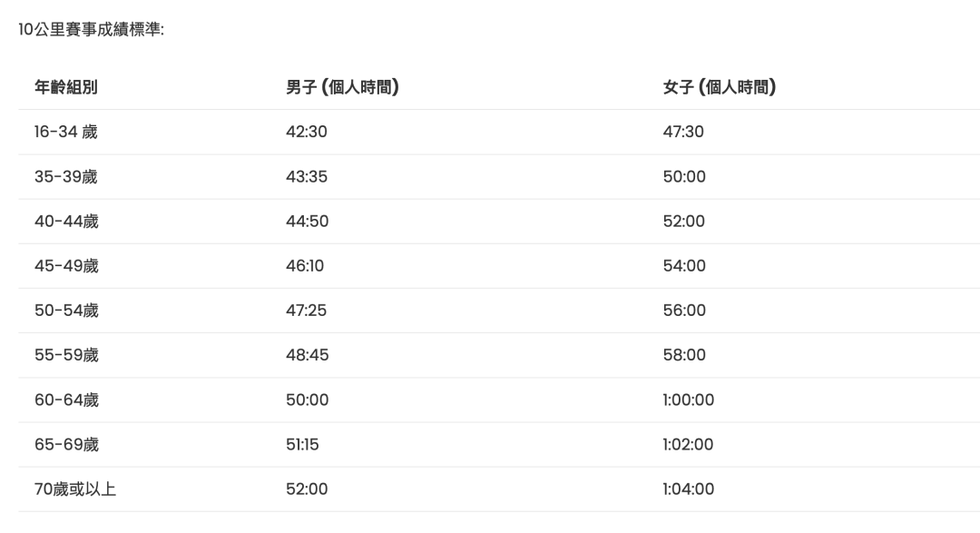Click the 女子 (個人時間) column header

720,87
